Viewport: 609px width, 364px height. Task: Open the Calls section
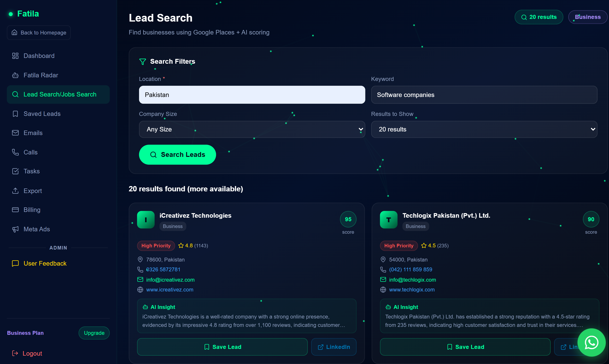point(58,152)
